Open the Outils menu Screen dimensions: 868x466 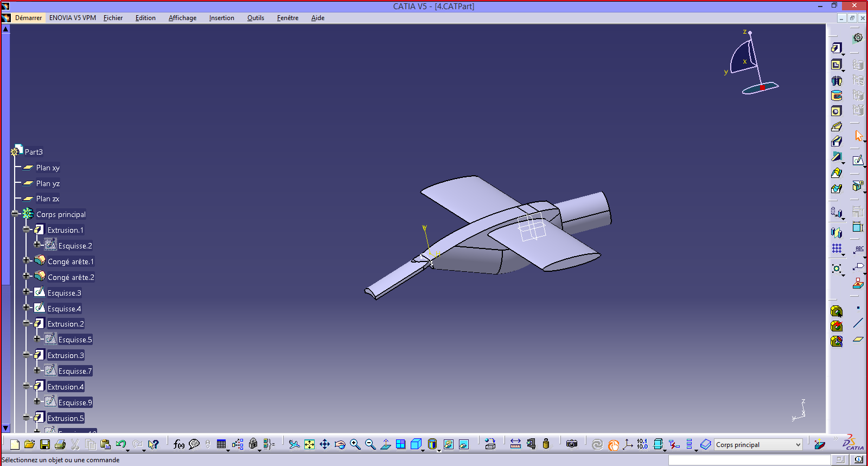[x=256, y=18]
